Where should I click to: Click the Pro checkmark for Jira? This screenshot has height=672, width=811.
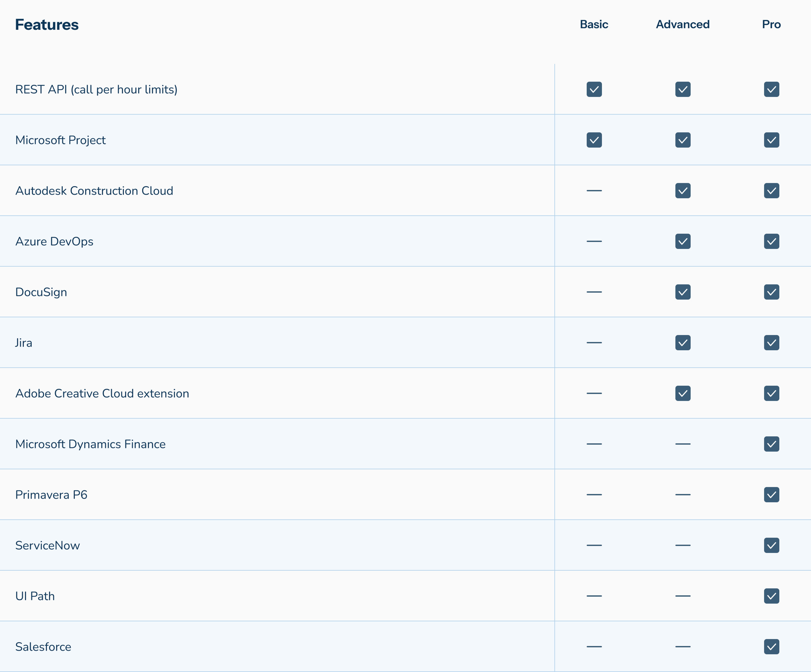point(772,342)
